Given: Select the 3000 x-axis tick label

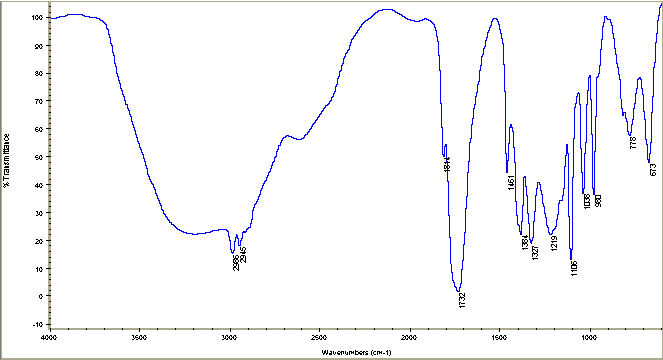Looking at the screenshot, I should (230, 338).
